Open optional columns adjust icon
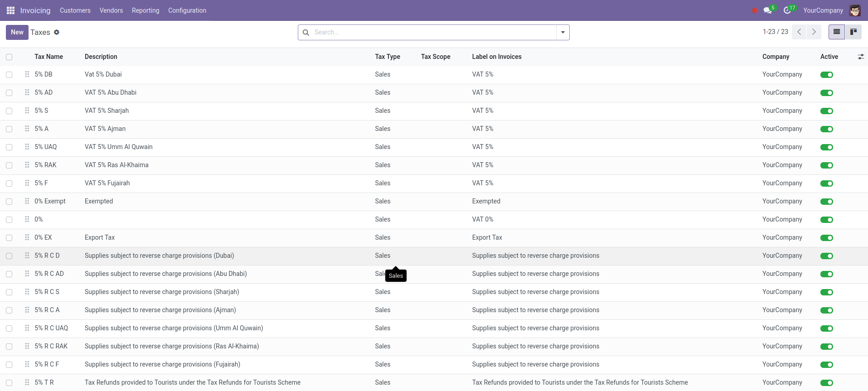 (x=860, y=57)
